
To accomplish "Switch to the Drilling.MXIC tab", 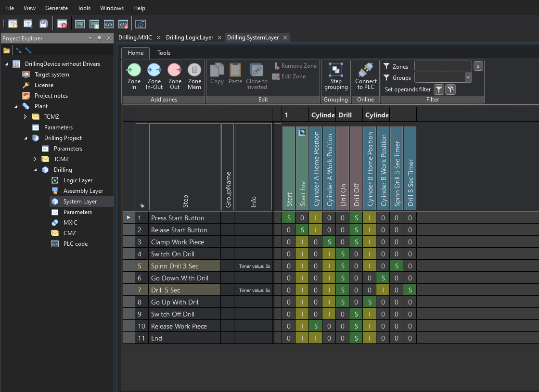I will point(135,38).
